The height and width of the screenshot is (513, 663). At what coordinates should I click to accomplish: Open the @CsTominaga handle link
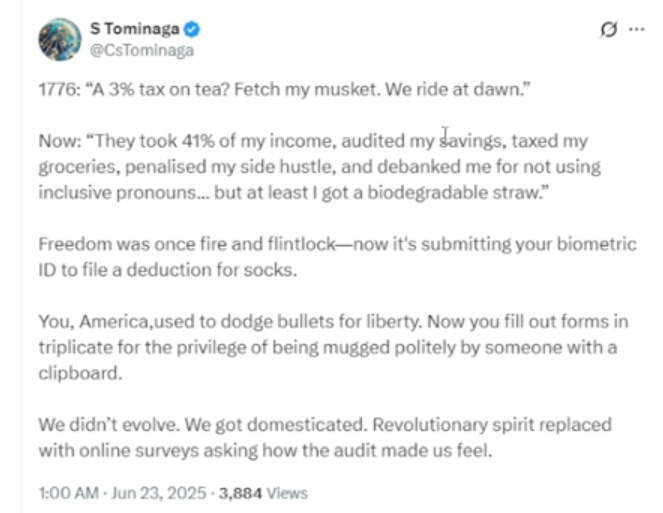tap(142, 50)
